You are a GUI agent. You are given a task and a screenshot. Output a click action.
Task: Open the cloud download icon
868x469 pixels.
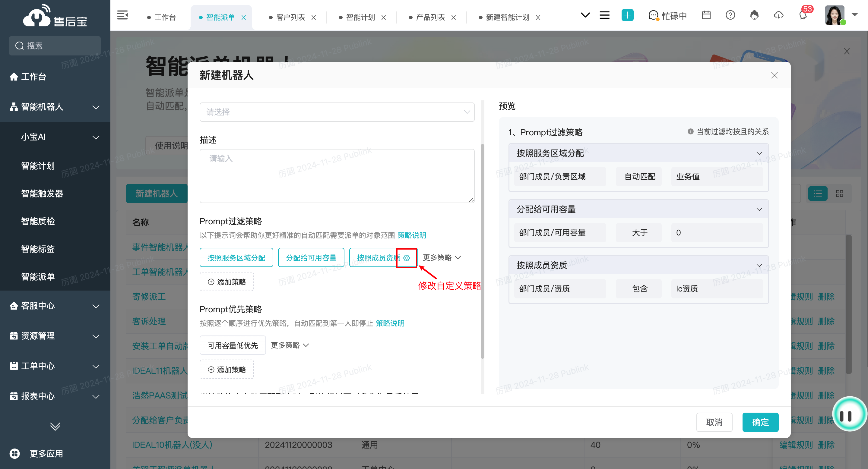point(778,15)
